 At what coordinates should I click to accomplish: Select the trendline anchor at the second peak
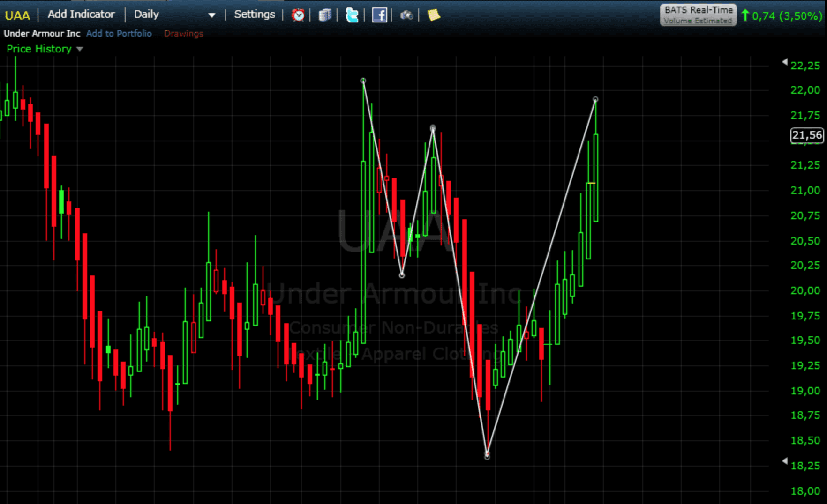(x=433, y=128)
